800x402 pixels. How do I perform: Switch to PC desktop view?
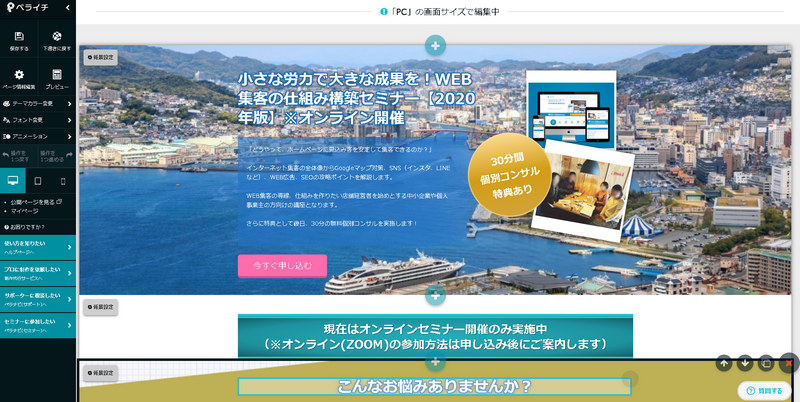[13, 181]
